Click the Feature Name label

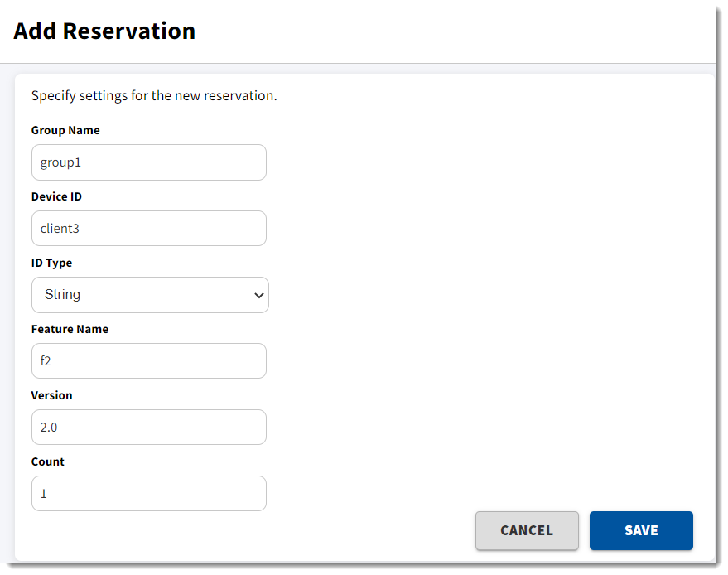[x=70, y=329]
